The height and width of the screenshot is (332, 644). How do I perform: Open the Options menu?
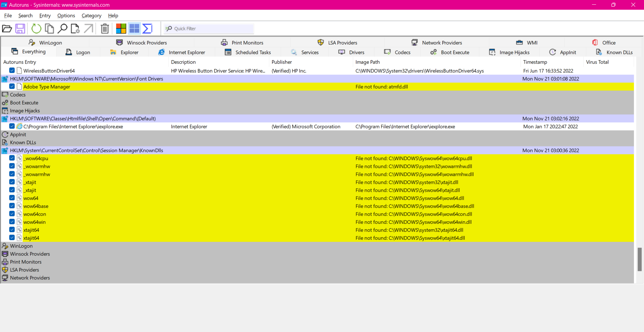(x=66, y=15)
